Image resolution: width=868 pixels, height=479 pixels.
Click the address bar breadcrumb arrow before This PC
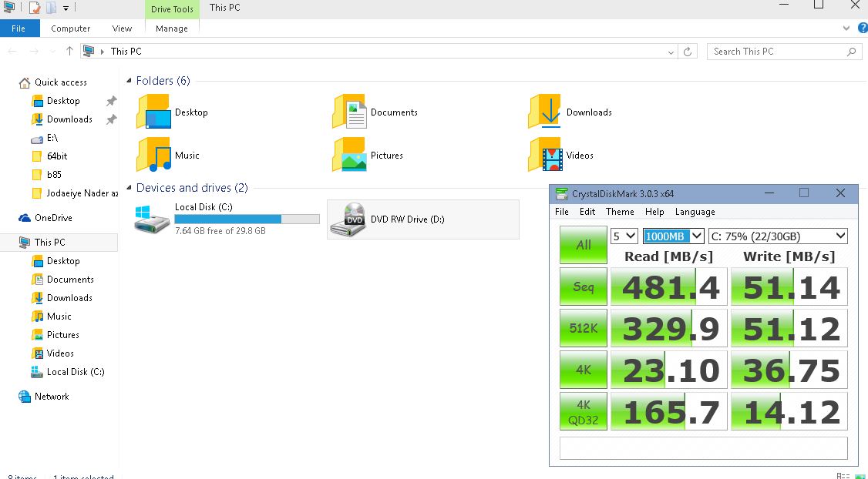[103, 52]
